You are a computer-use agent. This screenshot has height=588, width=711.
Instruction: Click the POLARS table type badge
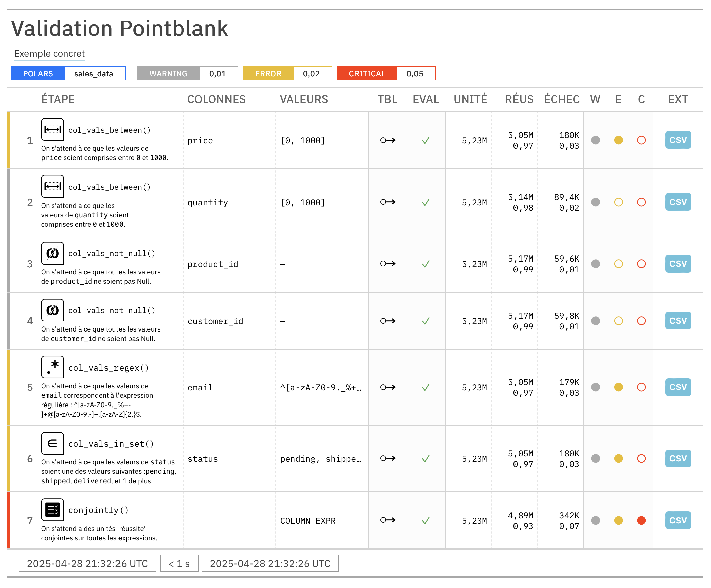[38, 74]
